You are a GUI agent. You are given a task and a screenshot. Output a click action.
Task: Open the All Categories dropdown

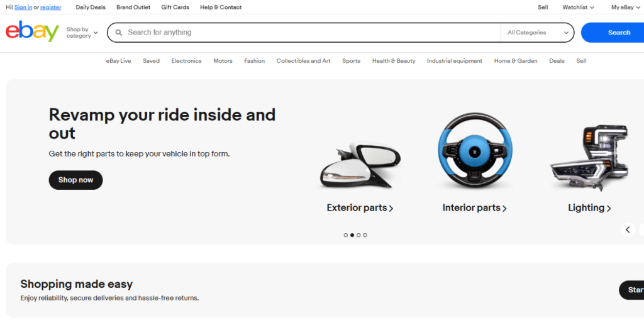[x=538, y=33]
